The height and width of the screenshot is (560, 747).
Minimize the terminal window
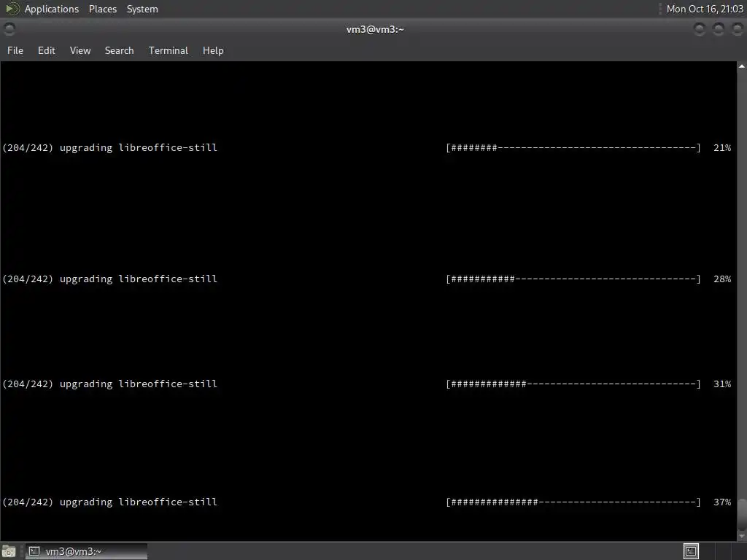pyautogui.click(x=700, y=29)
